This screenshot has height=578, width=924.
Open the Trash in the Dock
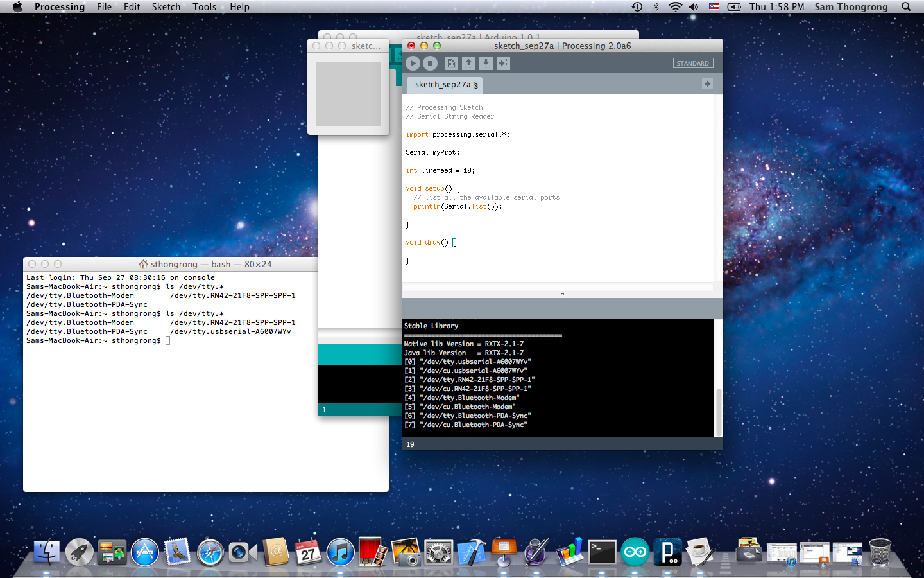pos(880,552)
